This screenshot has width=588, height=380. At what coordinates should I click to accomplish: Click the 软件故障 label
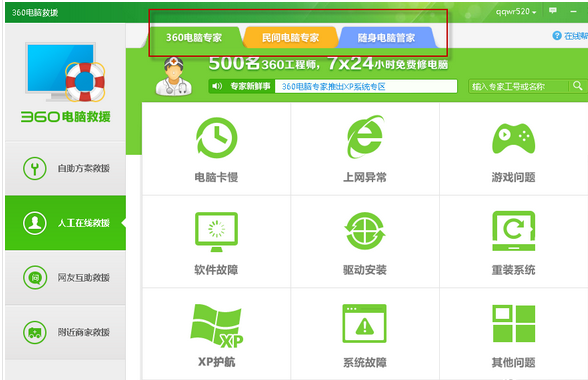[216, 270]
